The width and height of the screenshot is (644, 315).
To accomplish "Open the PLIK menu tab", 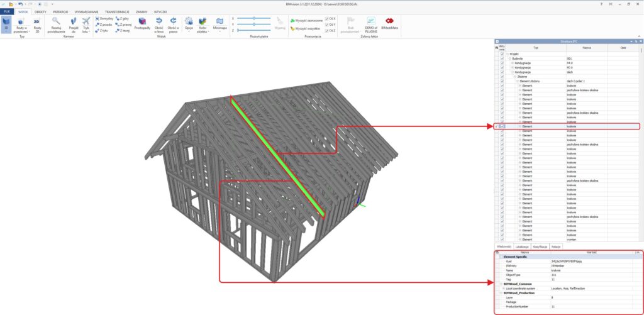I will click(x=6, y=11).
